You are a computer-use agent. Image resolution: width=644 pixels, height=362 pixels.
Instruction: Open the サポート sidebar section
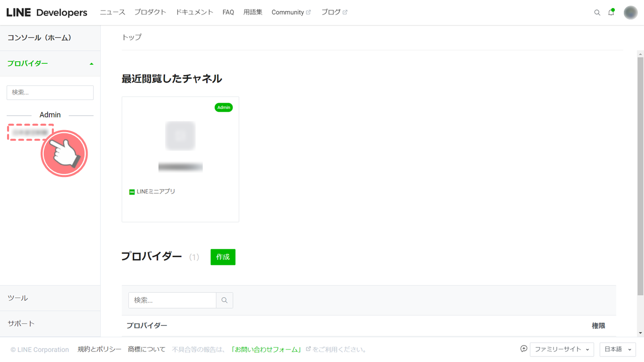click(50, 323)
